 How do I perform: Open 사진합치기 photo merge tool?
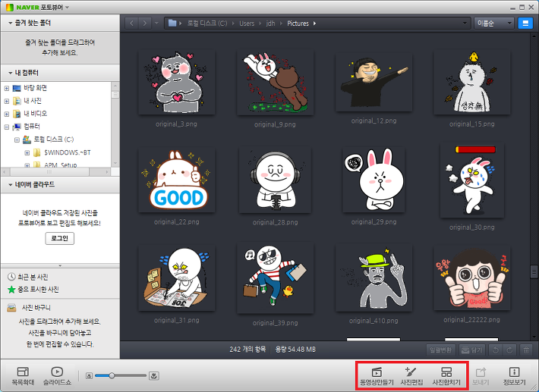coord(446,376)
